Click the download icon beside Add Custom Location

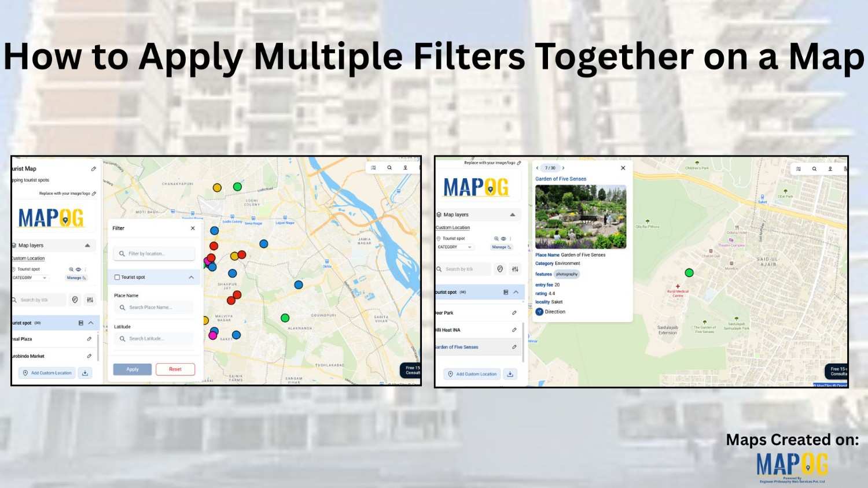85,372
